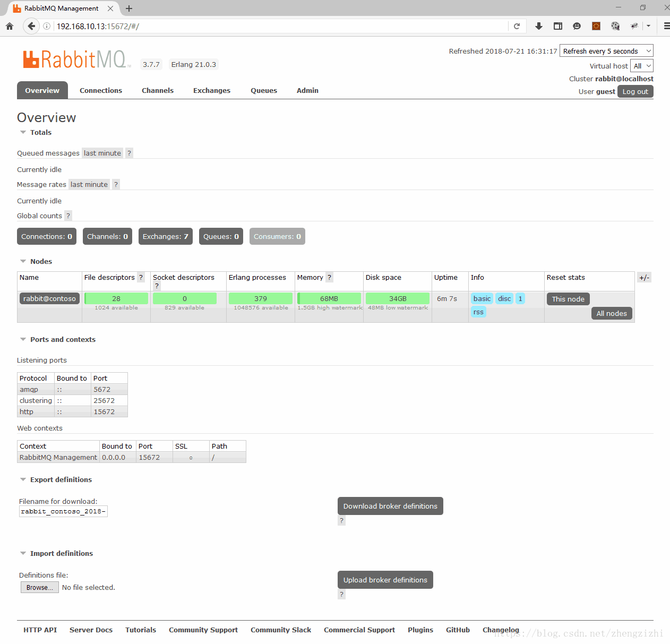Log out of guest user
Image resolution: width=670 pixels, height=644 pixels.
pyautogui.click(x=635, y=91)
